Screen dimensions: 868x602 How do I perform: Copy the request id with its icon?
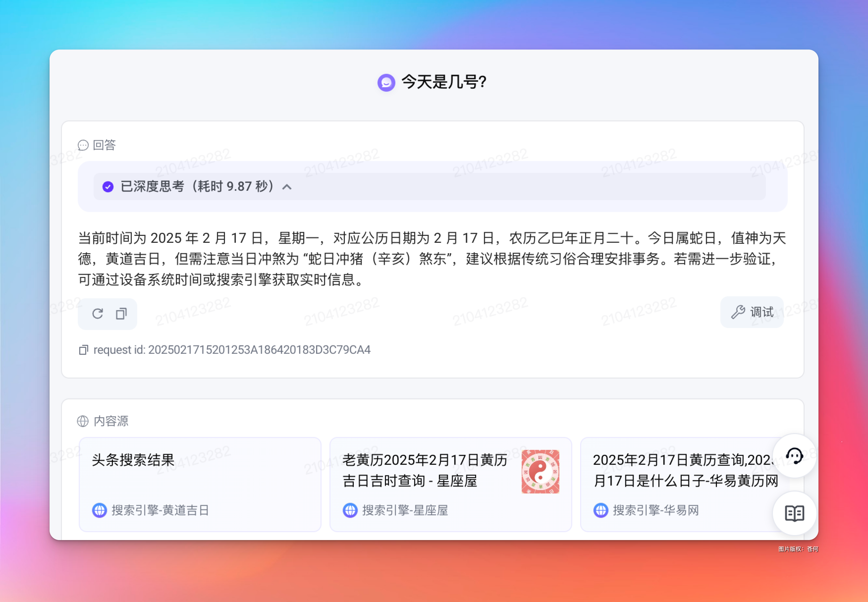83,350
